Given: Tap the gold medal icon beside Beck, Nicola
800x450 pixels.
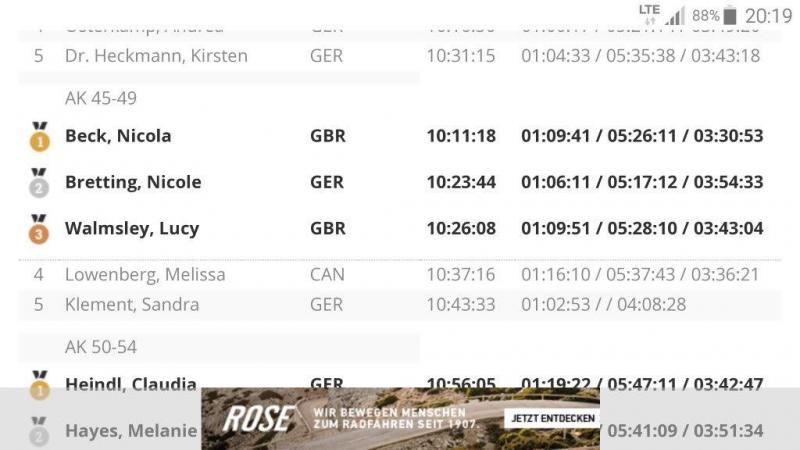Looking at the screenshot, I should tap(40, 137).
